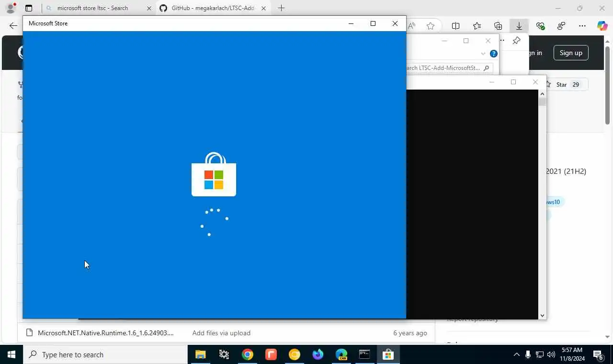Launch Google Chrome from taskbar

pos(247,354)
